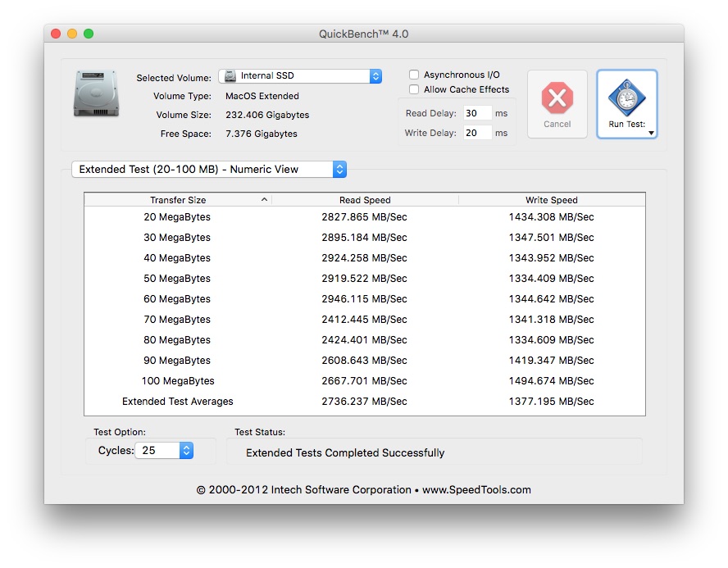Close the QuickBench window
Screen dimensions: 728x568
[56, 34]
